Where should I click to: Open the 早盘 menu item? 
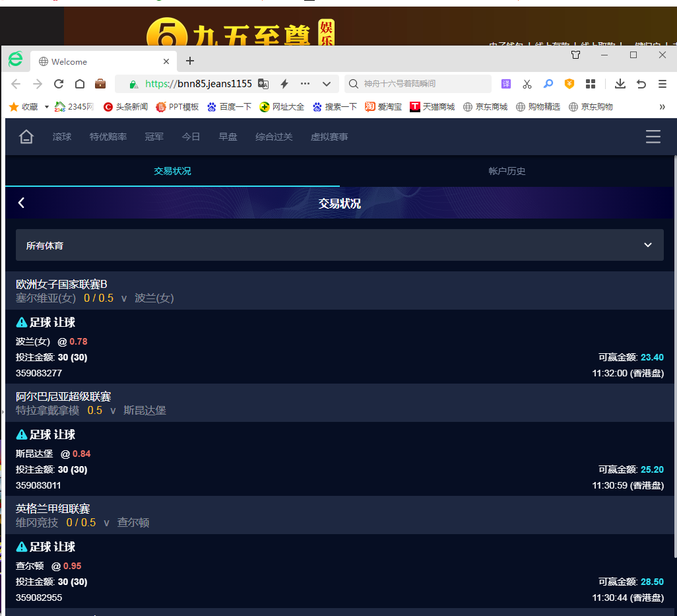[228, 137]
